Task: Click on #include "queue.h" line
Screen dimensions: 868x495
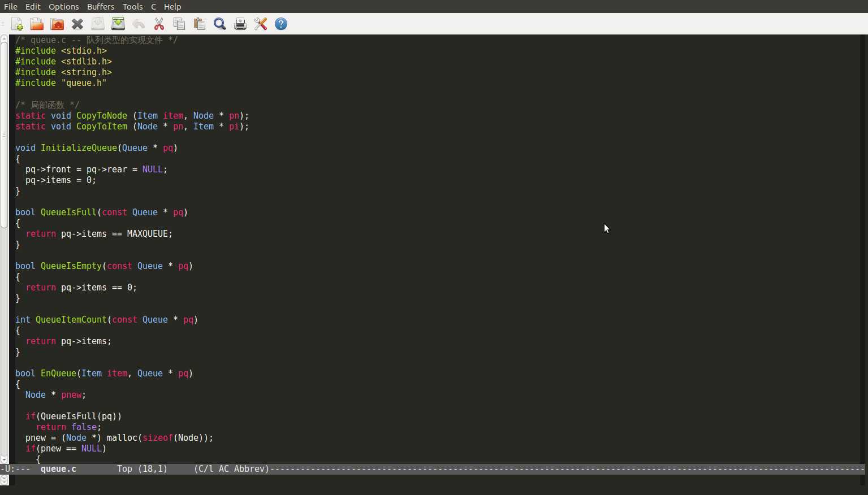Action: [x=61, y=83]
